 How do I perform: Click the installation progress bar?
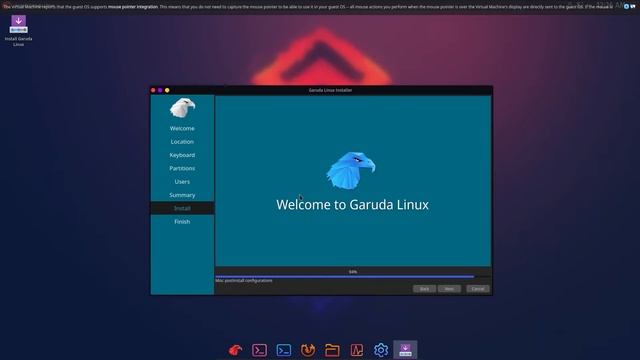[353, 277]
